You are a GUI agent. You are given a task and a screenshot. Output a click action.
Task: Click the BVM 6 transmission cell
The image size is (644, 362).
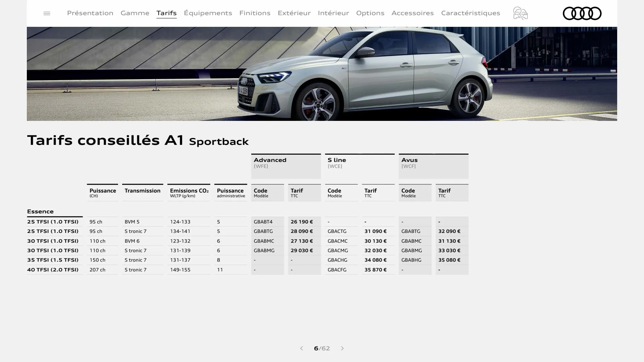132,241
